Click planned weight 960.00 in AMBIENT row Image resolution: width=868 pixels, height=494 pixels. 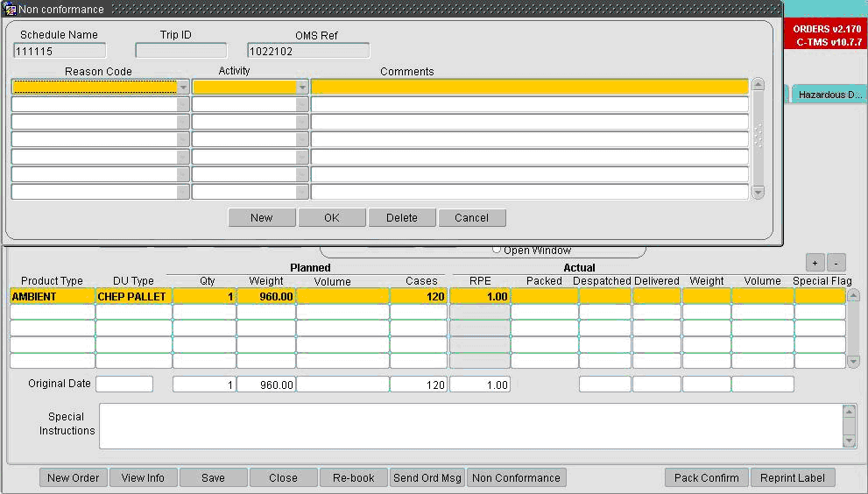tap(265, 296)
